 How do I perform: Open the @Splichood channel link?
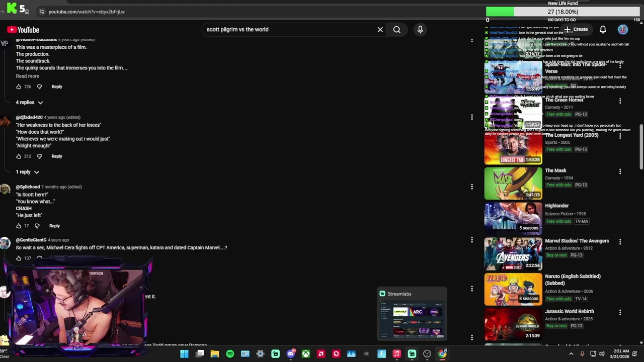coord(28,187)
